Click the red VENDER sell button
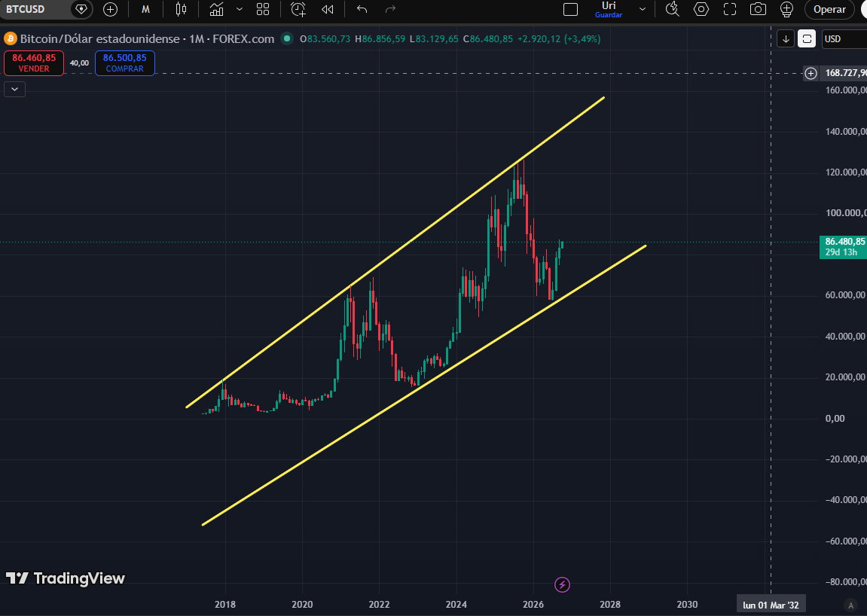The height and width of the screenshot is (616, 867). (34, 63)
